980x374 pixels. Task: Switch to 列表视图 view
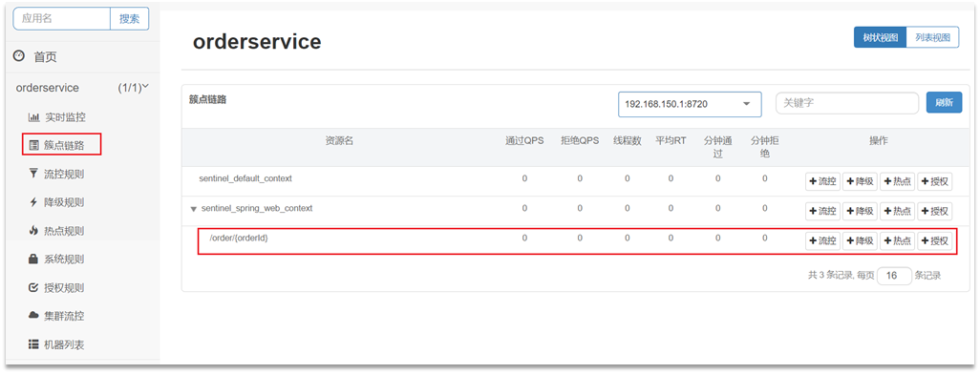932,37
